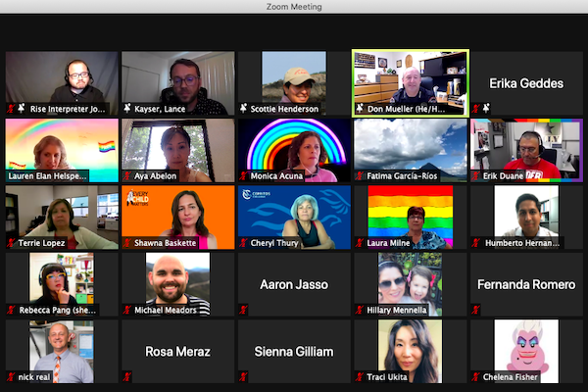
Task: Select Chelena Fisher's cartoon avatar tile
Action: click(x=526, y=351)
